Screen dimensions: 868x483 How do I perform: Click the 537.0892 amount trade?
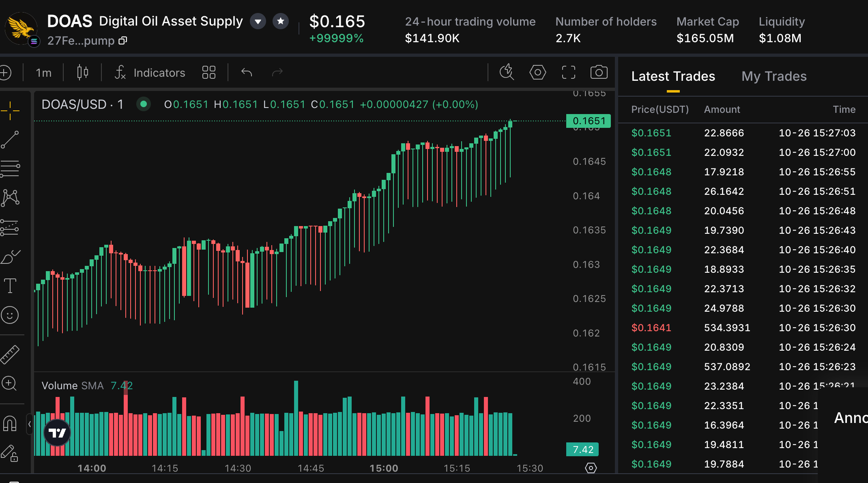[743, 367]
